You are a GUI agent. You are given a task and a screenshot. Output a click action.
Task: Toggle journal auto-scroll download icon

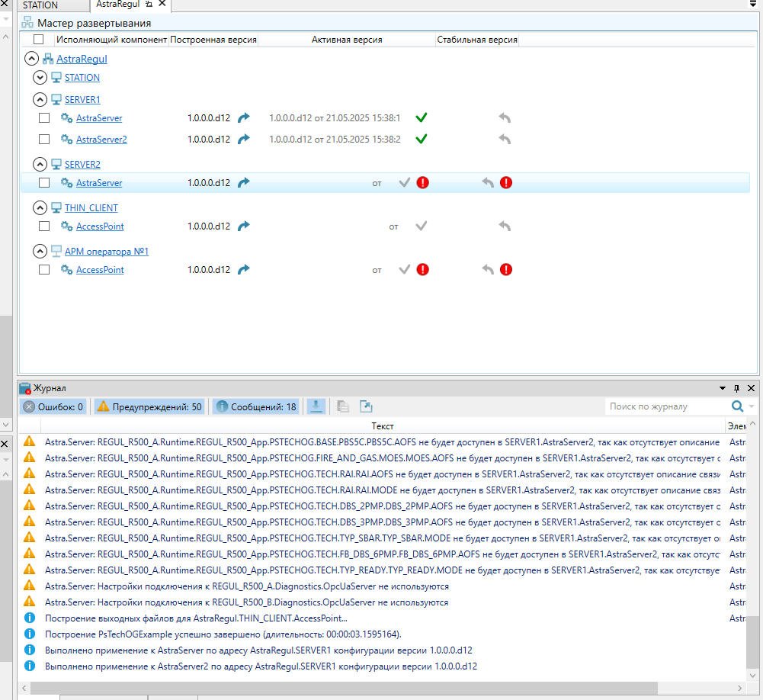pyautogui.click(x=316, y=406)
